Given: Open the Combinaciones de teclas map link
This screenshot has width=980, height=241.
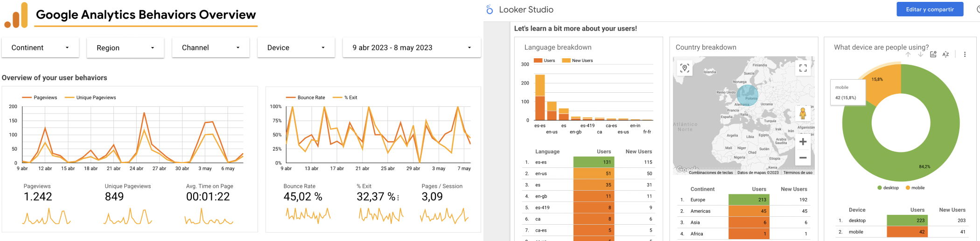Looking at the screenshot, I should tap(711, 172).
